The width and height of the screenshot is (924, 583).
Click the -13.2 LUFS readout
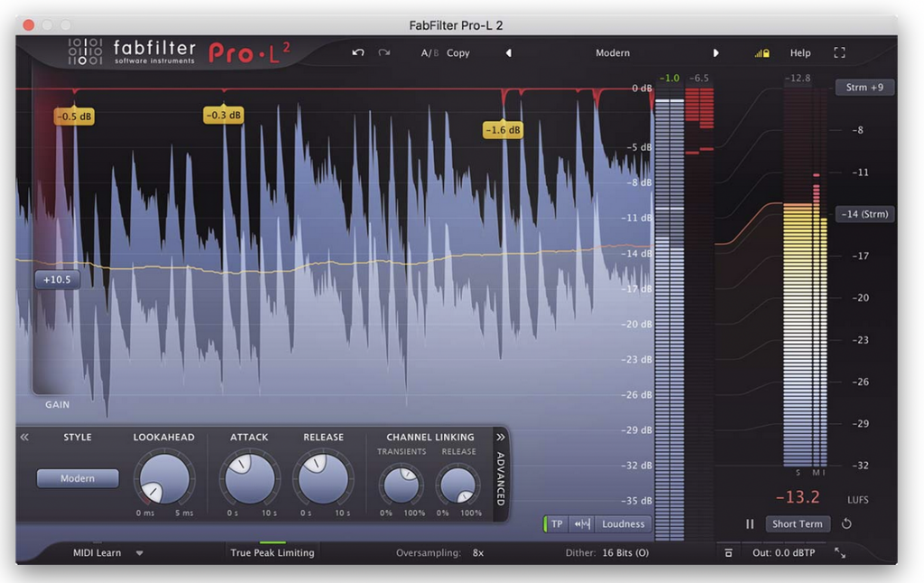click(798, 497)
